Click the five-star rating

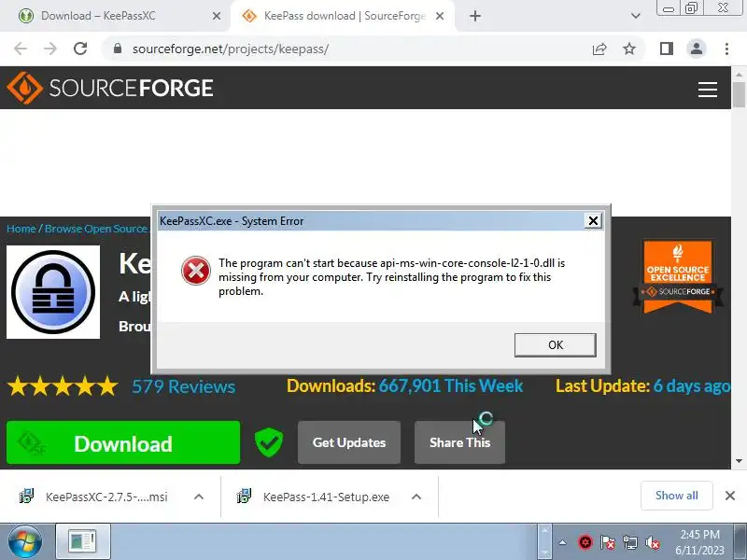click(x=63, y=386)
